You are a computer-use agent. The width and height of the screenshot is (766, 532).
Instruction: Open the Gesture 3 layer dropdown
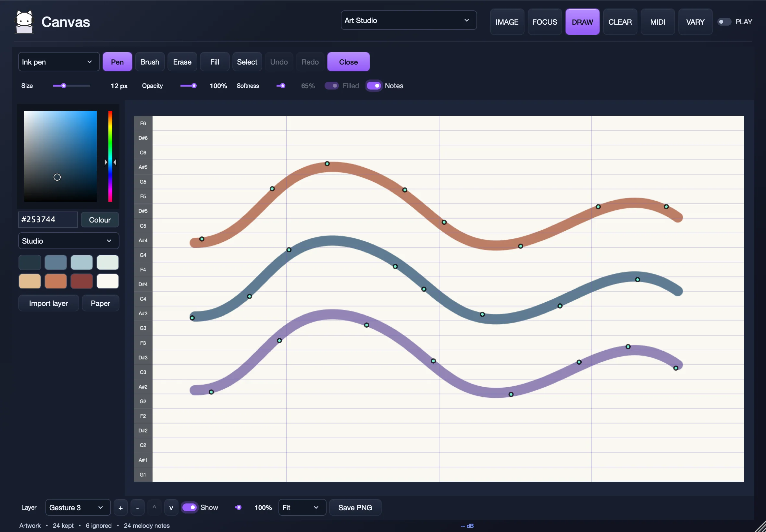[78, 508]
